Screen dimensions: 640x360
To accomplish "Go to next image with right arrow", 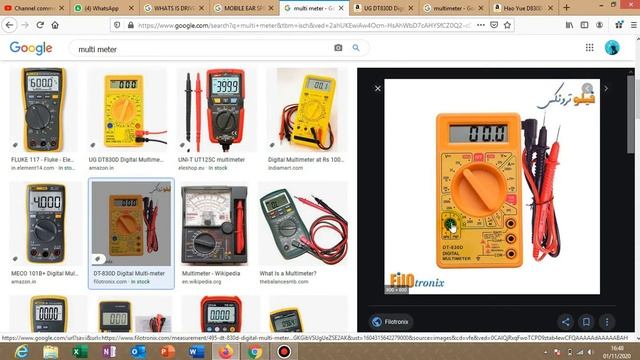I will coord(606,88).
